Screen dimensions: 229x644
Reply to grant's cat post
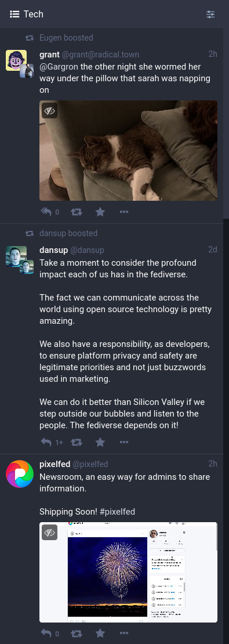click(46, 212)
